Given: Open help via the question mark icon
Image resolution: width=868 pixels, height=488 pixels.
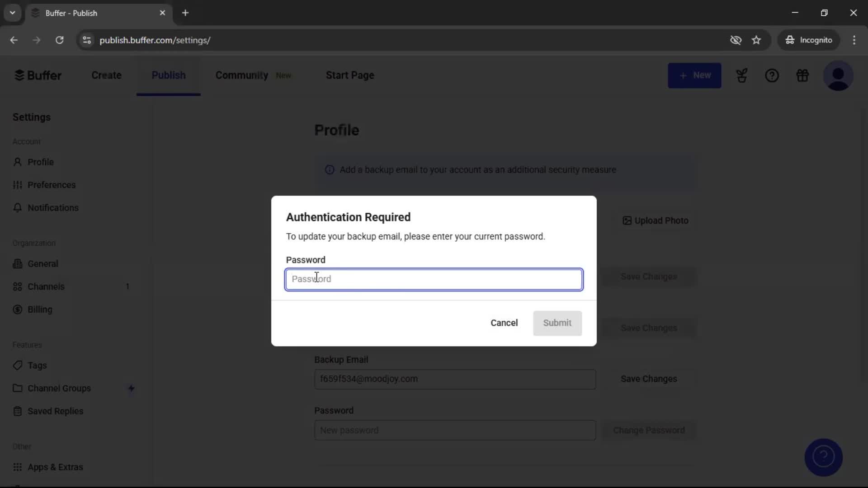Looking at the screenshot, I should tap(772, 75).
